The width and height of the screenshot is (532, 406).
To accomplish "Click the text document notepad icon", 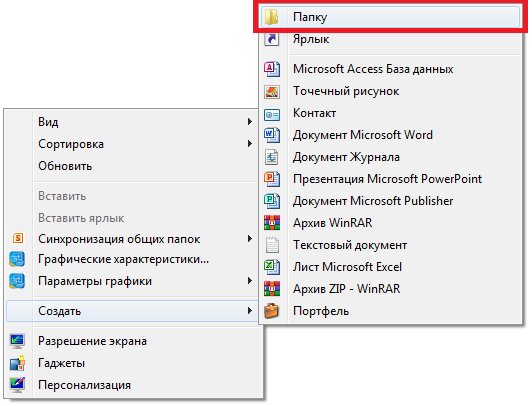I will (x=272, y=245).
